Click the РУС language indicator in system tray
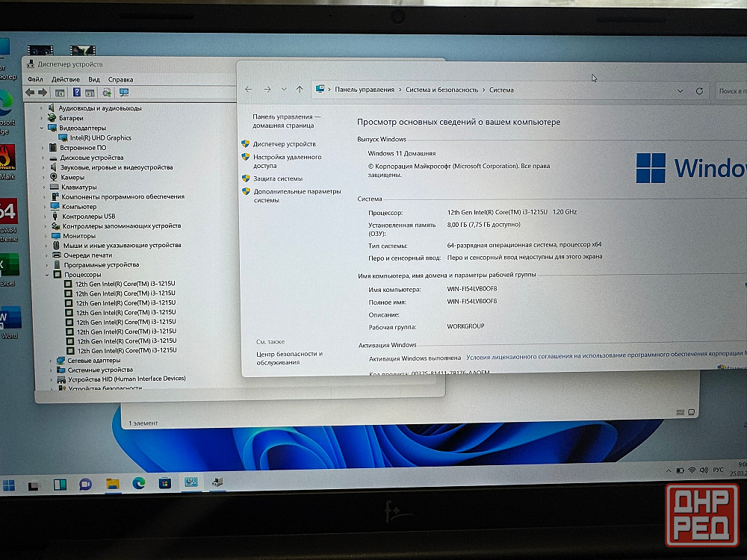Viewport: 747px width, 560px height. tap(719, 470)
